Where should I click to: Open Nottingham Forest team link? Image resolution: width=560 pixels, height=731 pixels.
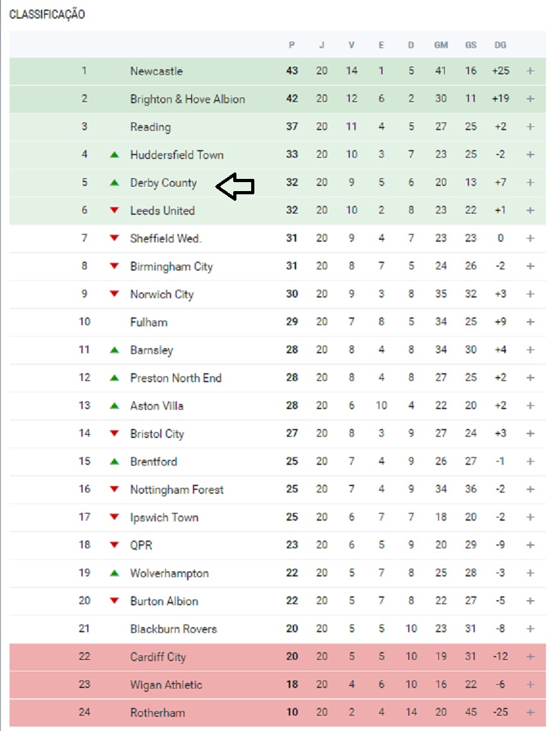pyautogui.click(x=177, y=489)
